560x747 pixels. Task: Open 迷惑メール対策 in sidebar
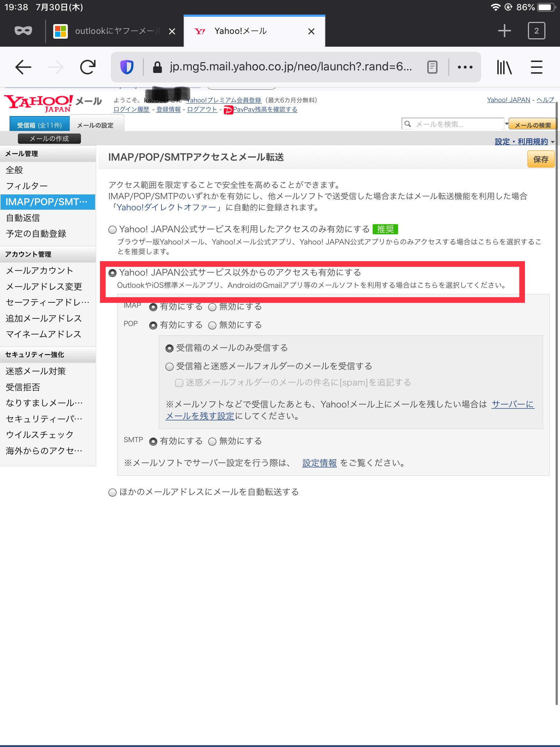pos(48,371)
